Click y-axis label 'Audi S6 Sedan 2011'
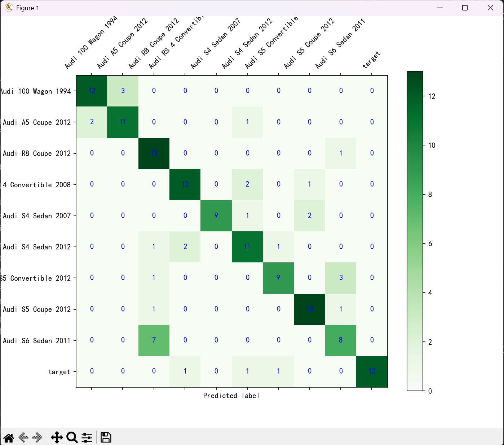The height and width of the screenshot is (445, 504). click(37, 341)
